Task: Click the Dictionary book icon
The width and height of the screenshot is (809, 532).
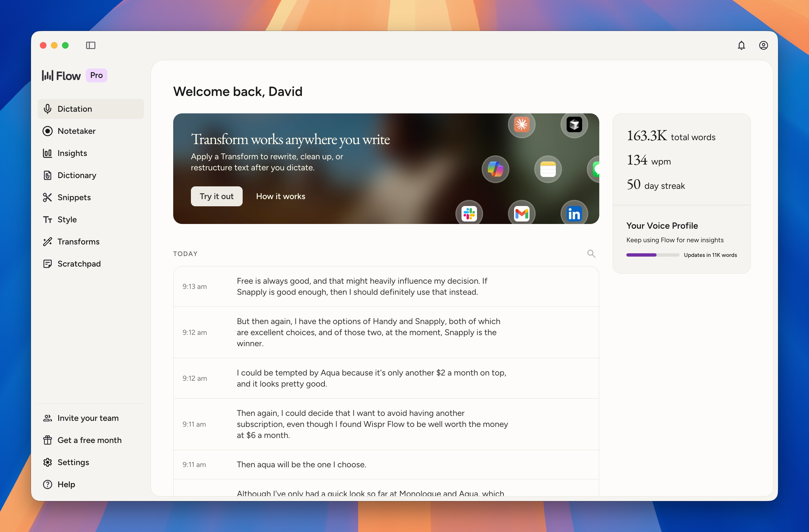Action: coord(48,175)
